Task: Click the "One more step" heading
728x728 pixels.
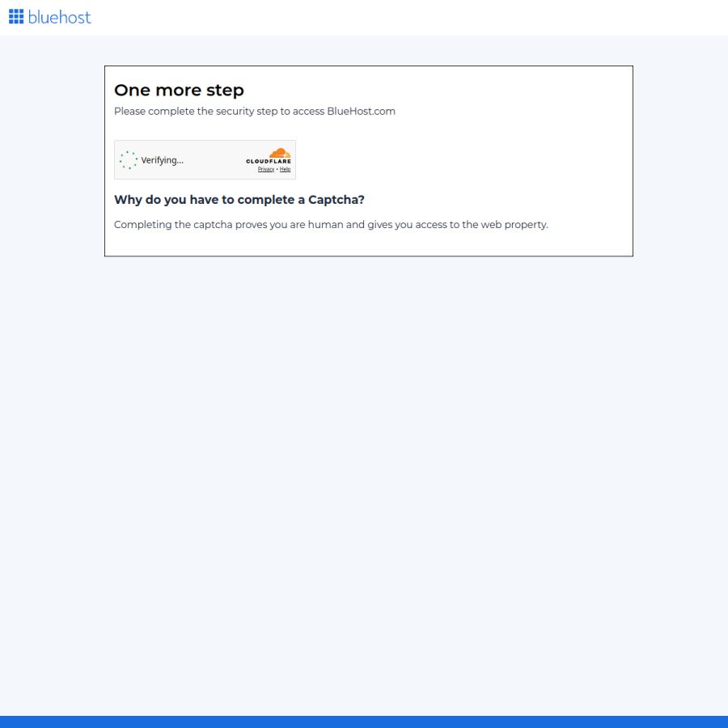Action: [x=179, y=90]
